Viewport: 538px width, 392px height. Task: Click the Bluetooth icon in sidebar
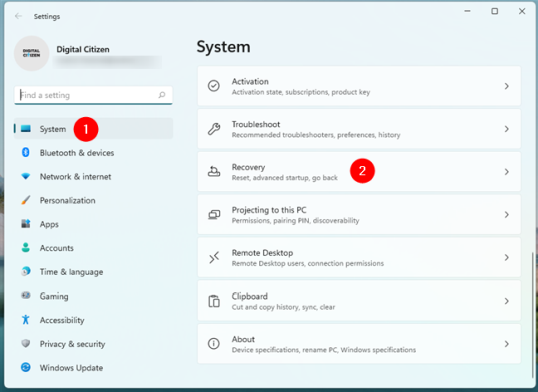[x=26, y=152]
